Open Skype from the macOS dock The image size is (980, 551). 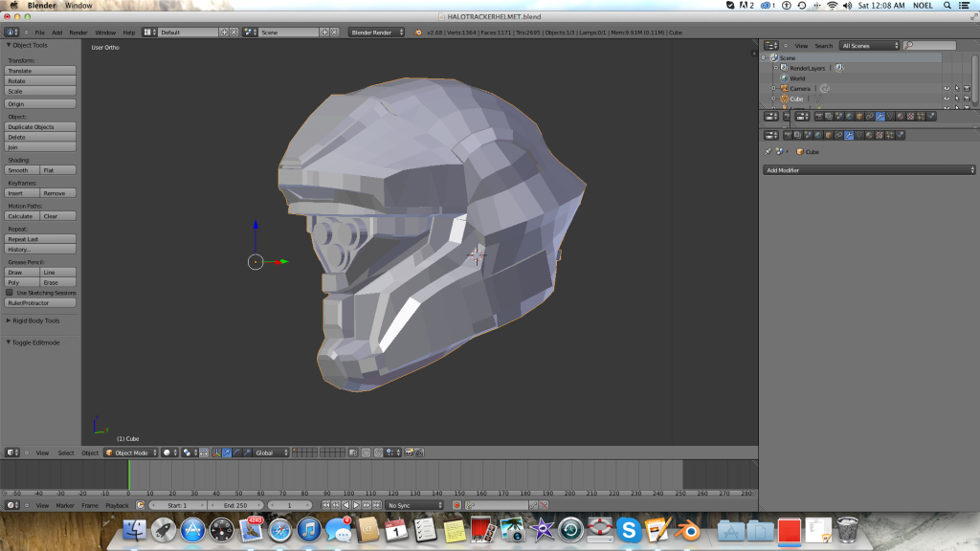pyautogui.click(x=629, y=530)
